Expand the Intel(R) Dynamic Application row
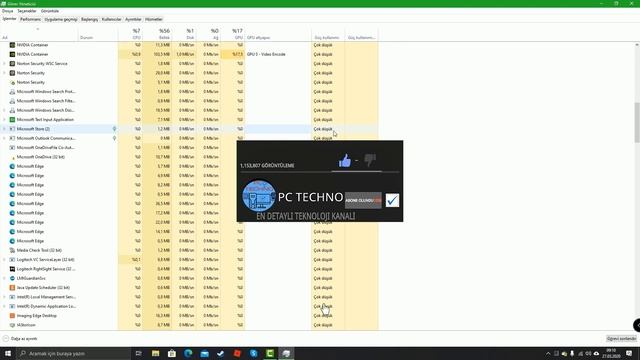Image resolution: width=640 pixels, height=360 pixels. [4, 307]
